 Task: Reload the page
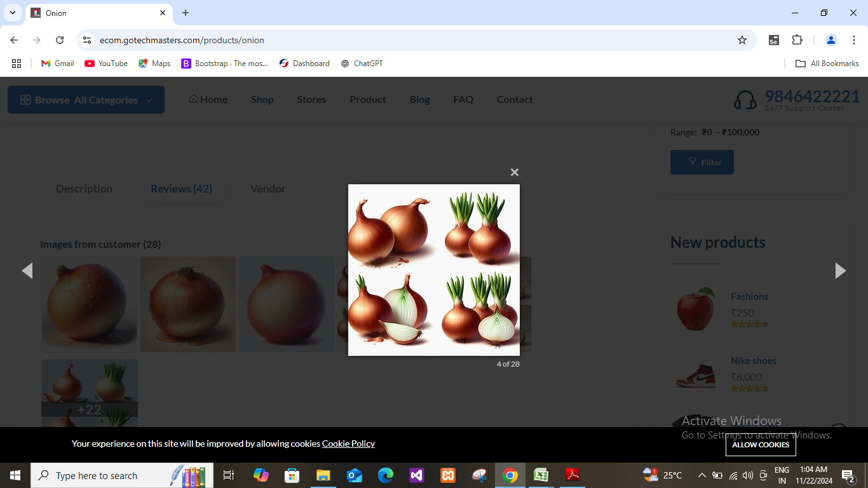pyautogui.click(x=60, y=40)
